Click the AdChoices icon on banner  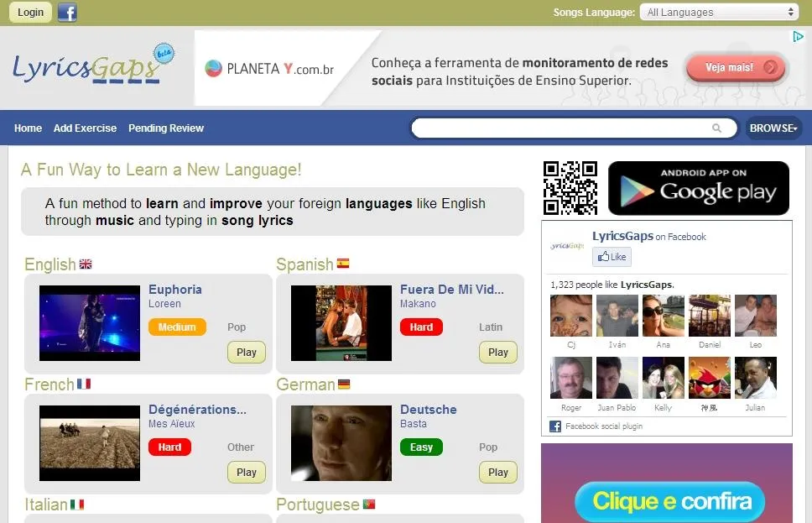coord(798,36)
